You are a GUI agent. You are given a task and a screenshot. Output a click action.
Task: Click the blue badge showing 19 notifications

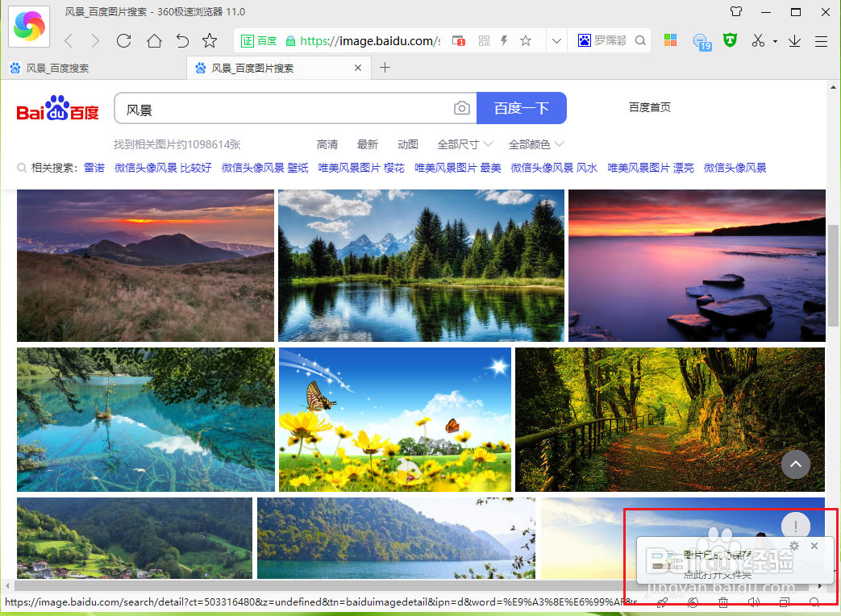tap(701, 40)
